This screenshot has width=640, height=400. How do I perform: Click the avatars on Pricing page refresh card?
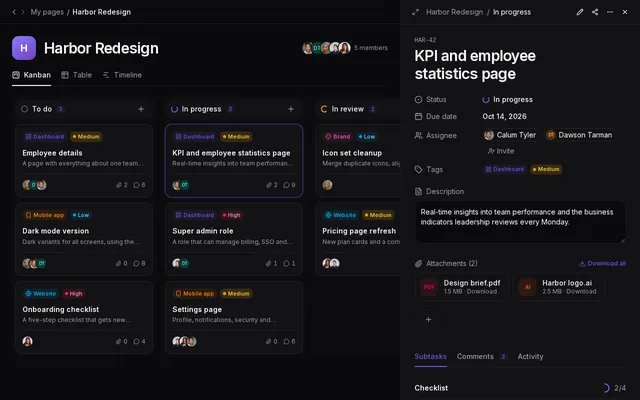pos(331,263)
